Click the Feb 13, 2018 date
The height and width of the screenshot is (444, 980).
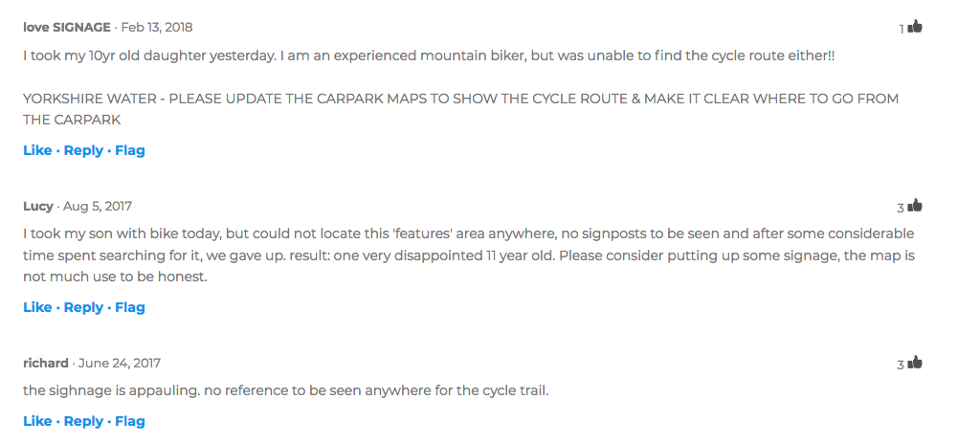click(x=157, y=27)
